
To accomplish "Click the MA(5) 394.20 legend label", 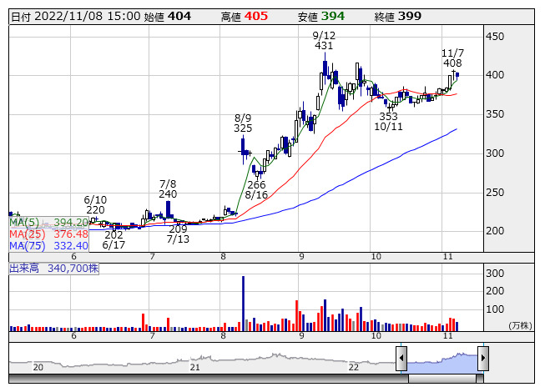I will click(x=48, y=222).
